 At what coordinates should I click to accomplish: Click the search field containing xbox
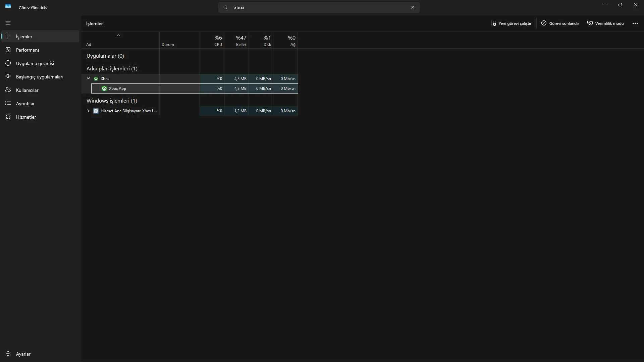319,7
